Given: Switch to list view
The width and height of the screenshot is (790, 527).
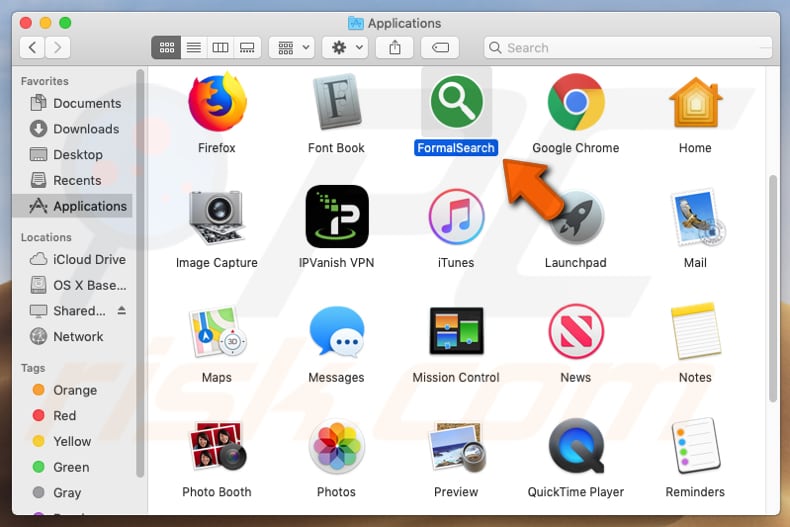Looking at the screenshot, I should (193, 48).
